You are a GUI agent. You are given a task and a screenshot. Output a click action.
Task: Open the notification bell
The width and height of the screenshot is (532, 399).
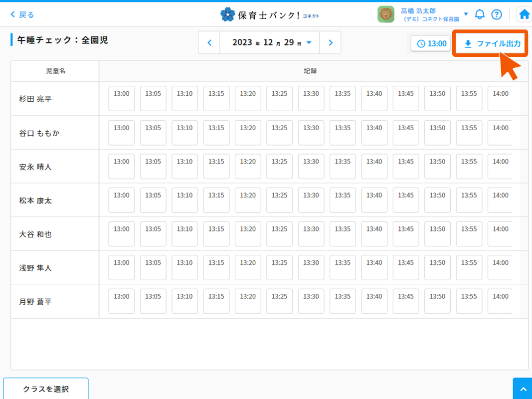click(480, 14)
